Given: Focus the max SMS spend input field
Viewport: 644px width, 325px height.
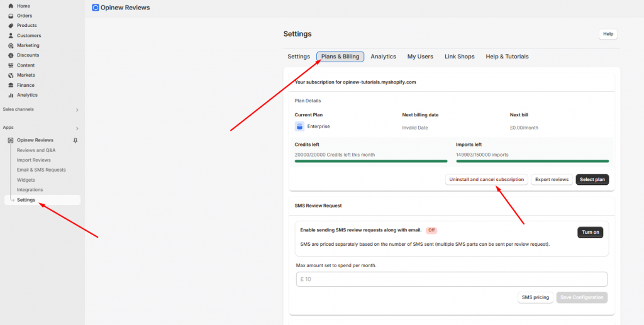Looking at the screenshot, I should tap(452, 279).
